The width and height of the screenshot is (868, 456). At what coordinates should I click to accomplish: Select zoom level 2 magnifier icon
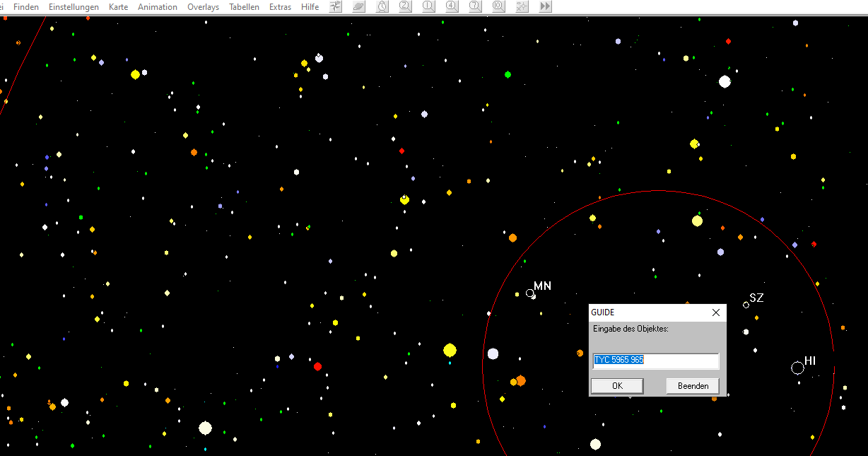pyautogui.click(x=405, y=6)
